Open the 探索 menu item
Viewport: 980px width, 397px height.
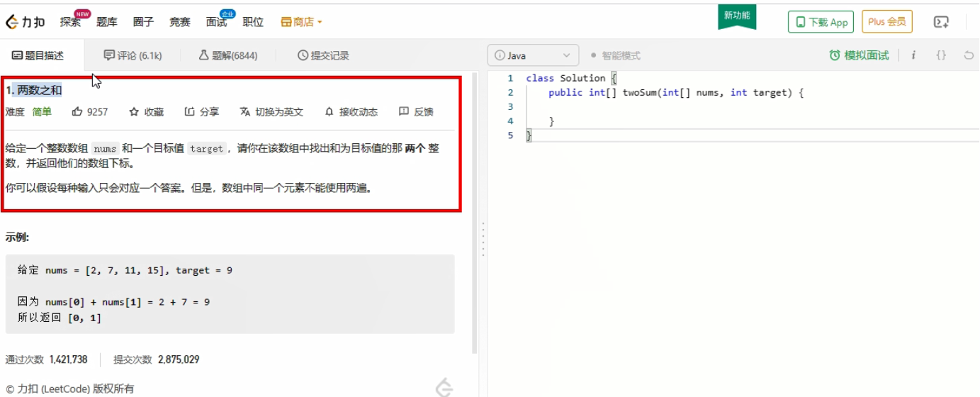(x=70, y=22)
